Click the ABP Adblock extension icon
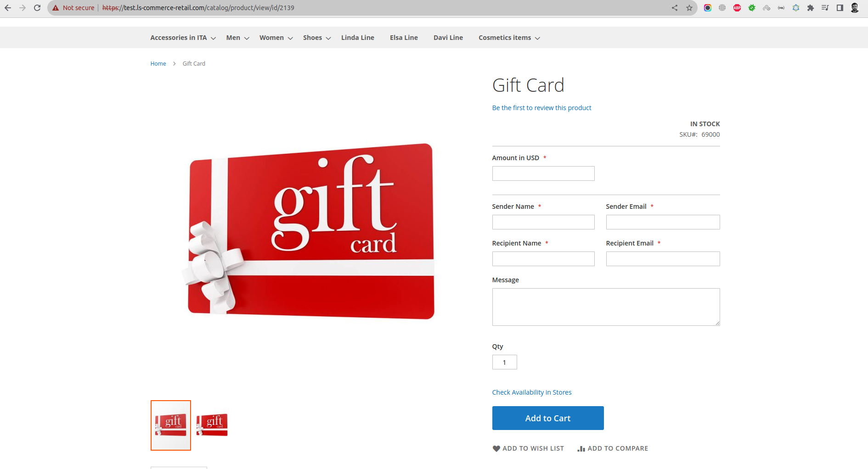The width and height of the screenshot is (868, 469). (737, 8)
